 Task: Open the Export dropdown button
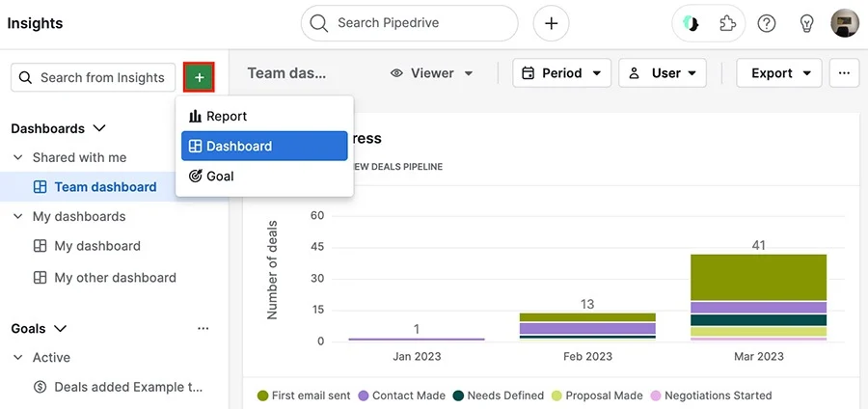tap(779, 73)
